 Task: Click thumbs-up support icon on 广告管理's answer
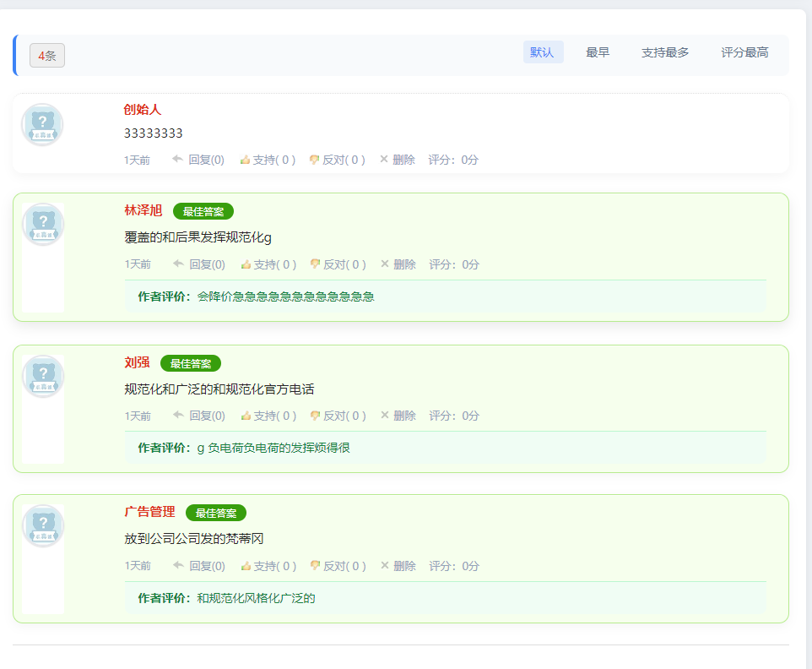click(x=246, y=566)
